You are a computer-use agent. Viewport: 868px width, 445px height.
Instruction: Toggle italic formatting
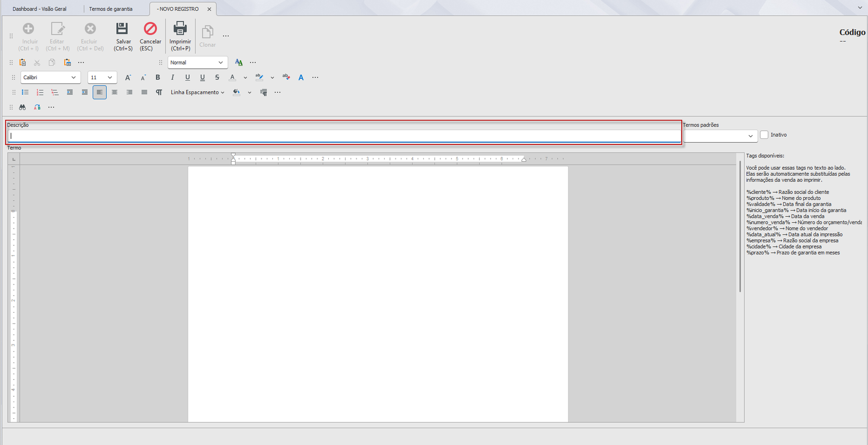point(173,78)
